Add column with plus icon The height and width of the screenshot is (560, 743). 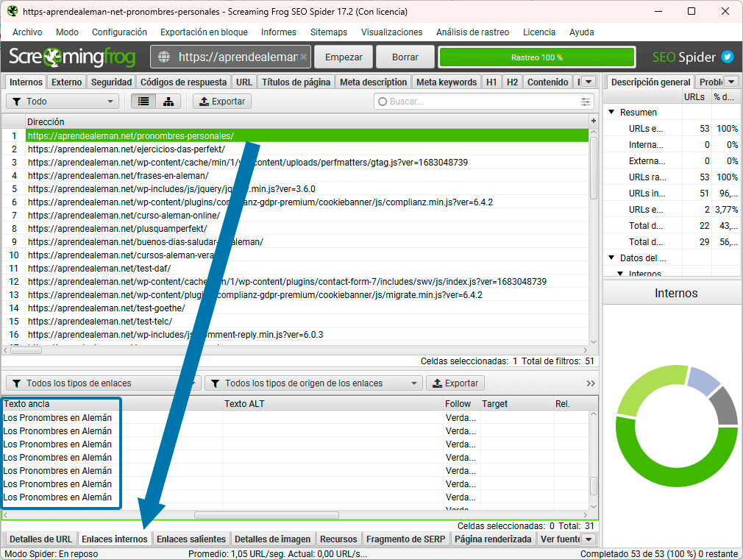pyautogui.click(x=593, y=121)
